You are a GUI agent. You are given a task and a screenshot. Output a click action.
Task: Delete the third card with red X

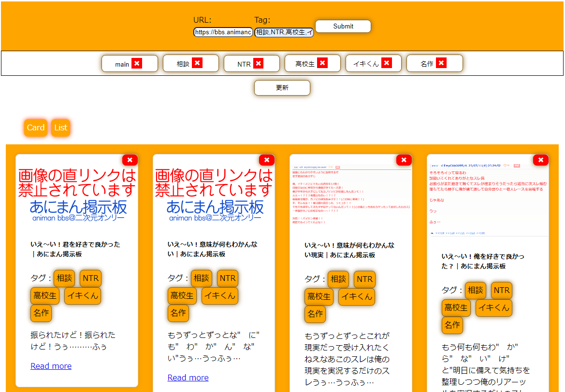[404, 160]
